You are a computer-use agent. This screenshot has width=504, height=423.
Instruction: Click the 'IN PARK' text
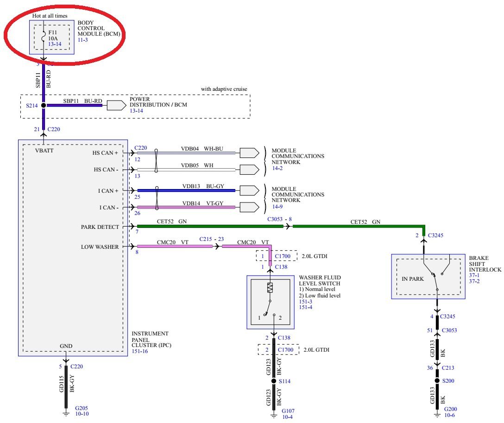[x=413, y=279]
